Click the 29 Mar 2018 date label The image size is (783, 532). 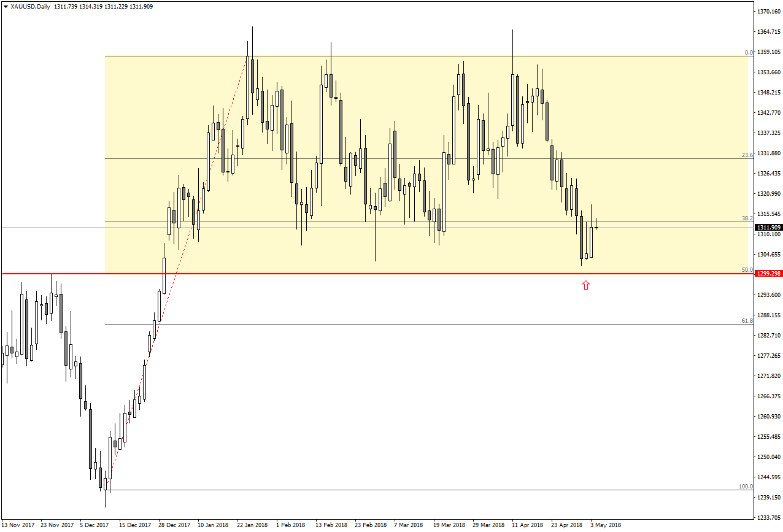click(x=488, y=525)
